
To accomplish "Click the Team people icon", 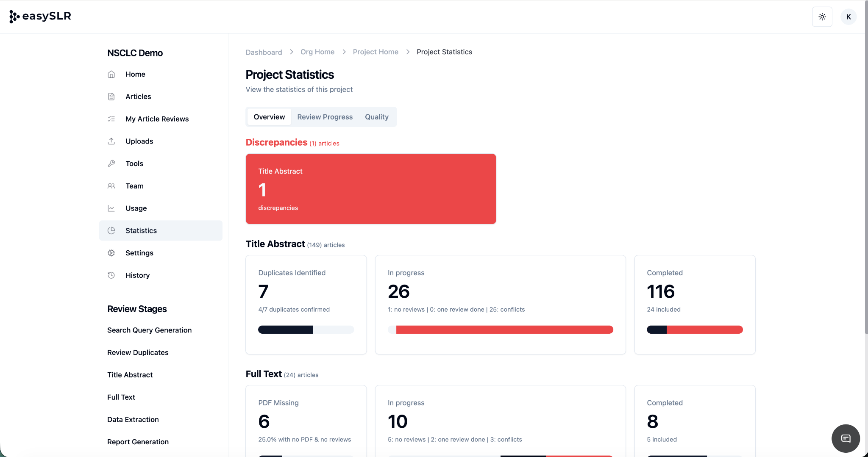I will [x=111, y=186].
